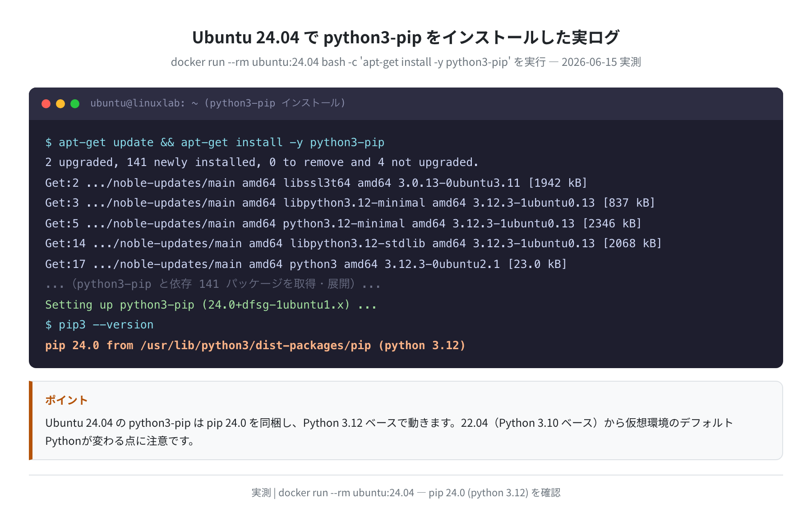The width and height of the screenshot is (812, 517).
Task: Click the red close dot in terminal header
Action: 46,104
